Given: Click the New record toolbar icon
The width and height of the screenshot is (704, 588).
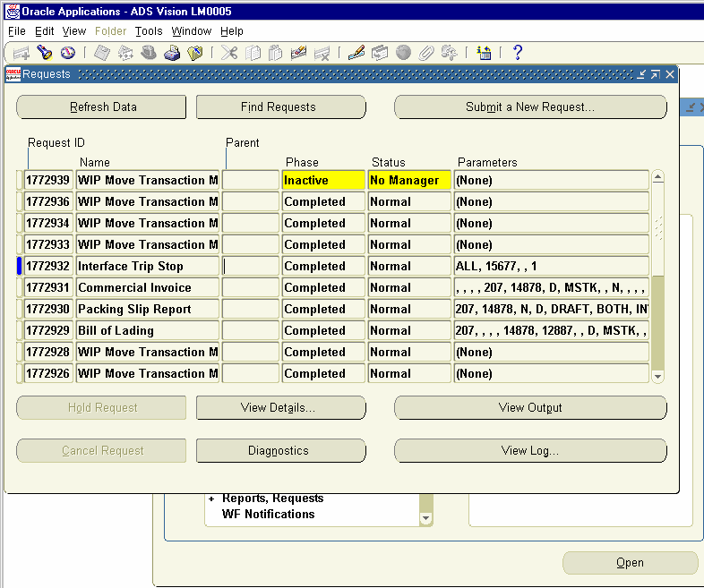Looking at the screenshot, I should coord(21,53).
